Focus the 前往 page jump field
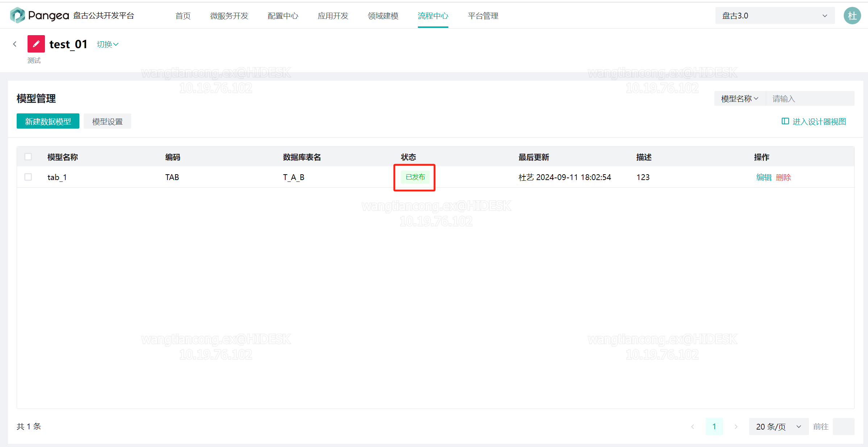868x447 pixels. tap(843, 427)
